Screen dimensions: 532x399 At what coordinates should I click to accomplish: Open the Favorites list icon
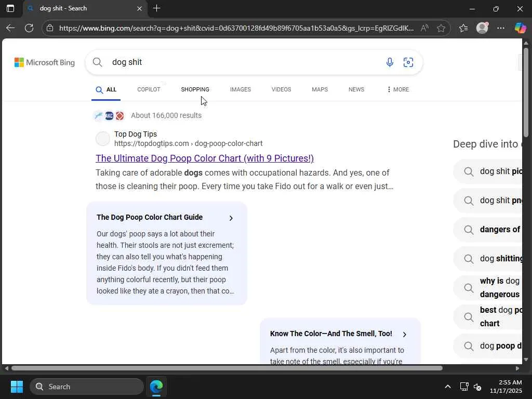coord(463,28)
